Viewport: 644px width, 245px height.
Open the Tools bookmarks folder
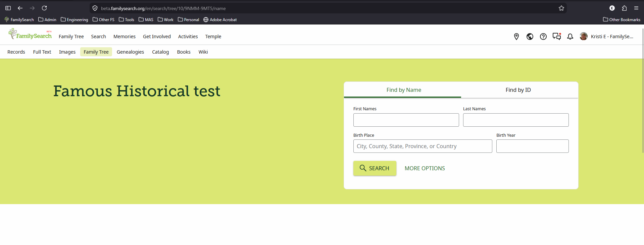pos(127,20)
